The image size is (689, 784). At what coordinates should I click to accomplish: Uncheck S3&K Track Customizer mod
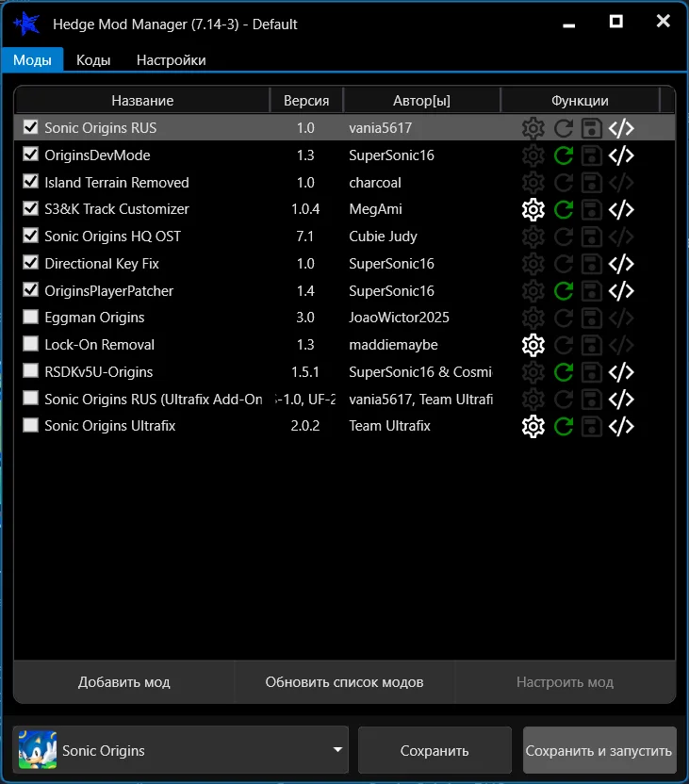(30, 208)
